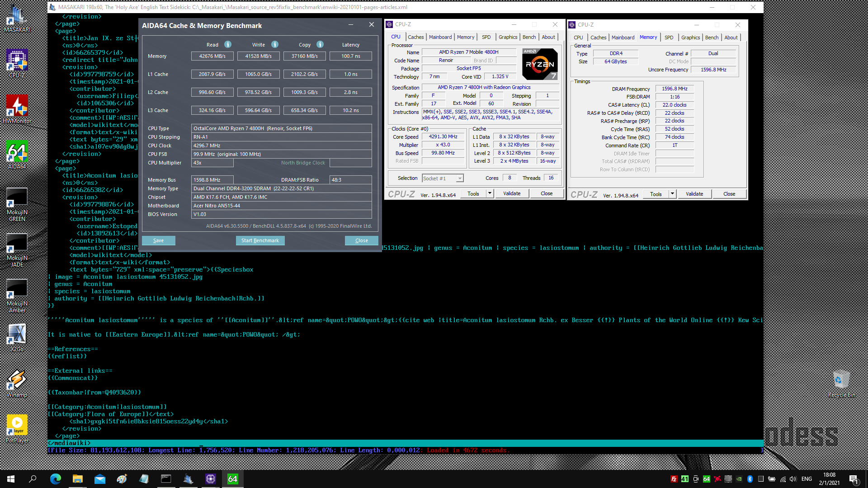Click the CPU Clock 4296.7 MHz field
The image size is (868, 488).
(282, 145)
